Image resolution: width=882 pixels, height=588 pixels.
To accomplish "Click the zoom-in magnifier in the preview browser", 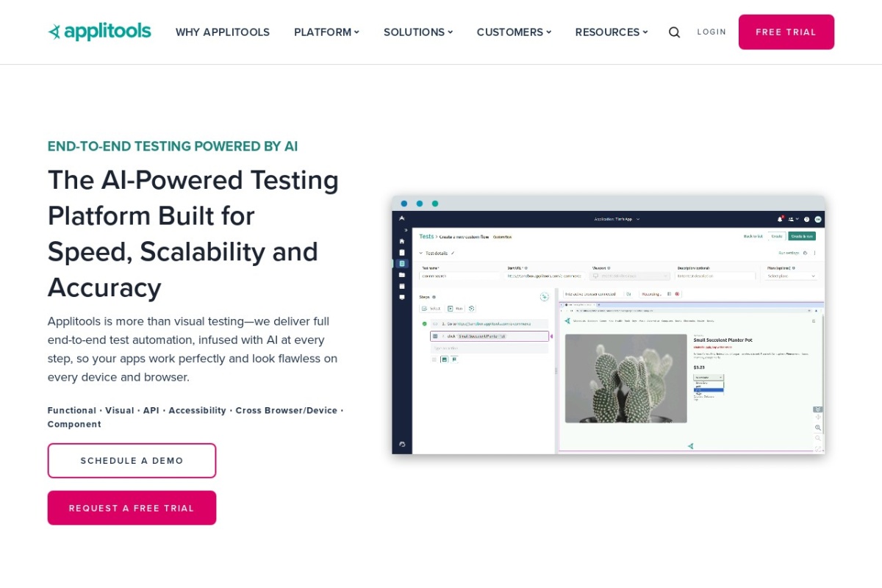I will [x=818, y=428].
